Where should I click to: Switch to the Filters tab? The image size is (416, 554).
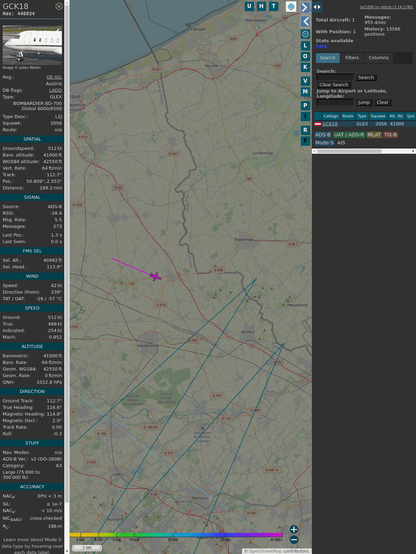tap(352, 58)
